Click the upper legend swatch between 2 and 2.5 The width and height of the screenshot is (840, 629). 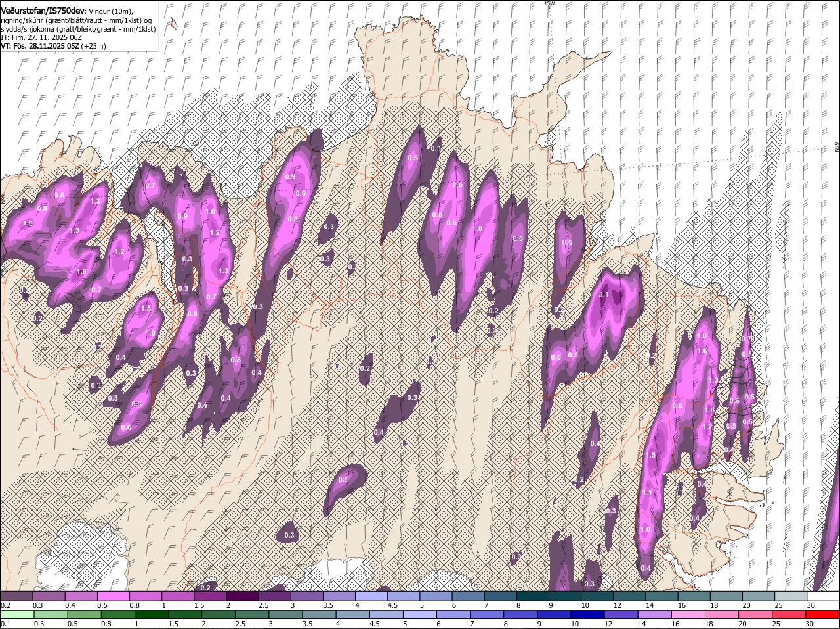(x=242, y=596)
